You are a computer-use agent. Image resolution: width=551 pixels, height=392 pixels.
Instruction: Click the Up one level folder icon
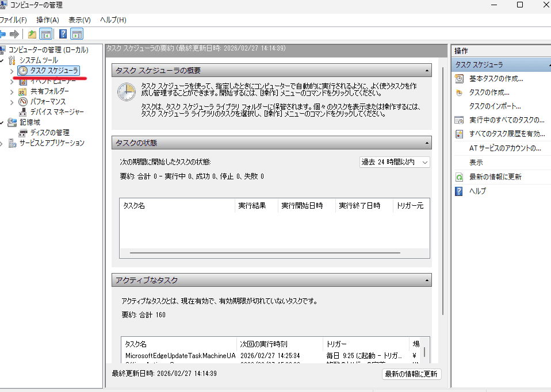[x=32, y=34]
